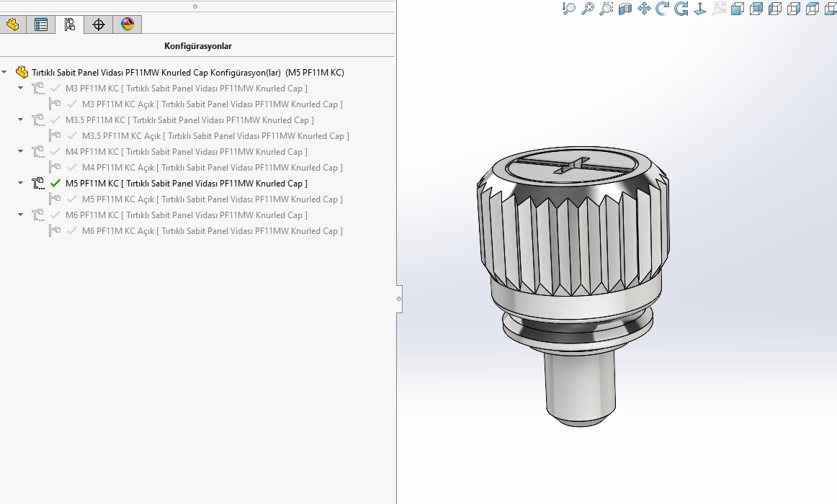The height and width of the screenshot is (504, 837).
Task: Open the FeatureManager design tree tab
Action: point(12,24)
